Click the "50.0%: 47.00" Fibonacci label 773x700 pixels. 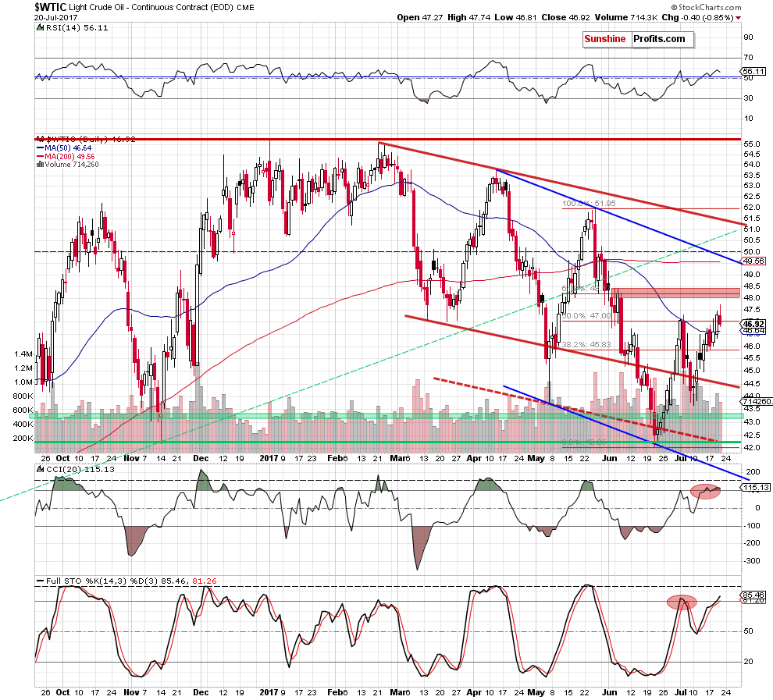click(586, 316)
